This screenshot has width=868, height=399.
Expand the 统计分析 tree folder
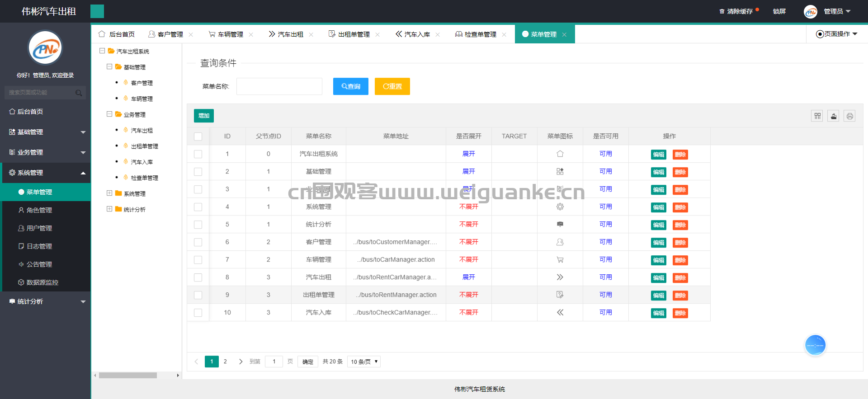pyautogui.click(x=109, y=209)
